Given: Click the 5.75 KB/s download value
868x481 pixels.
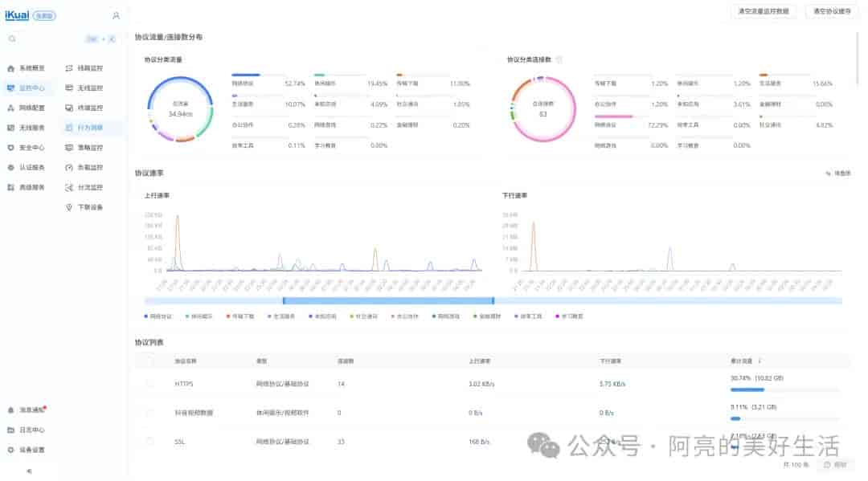Looking at the screenshot, I should coord(612,384).
